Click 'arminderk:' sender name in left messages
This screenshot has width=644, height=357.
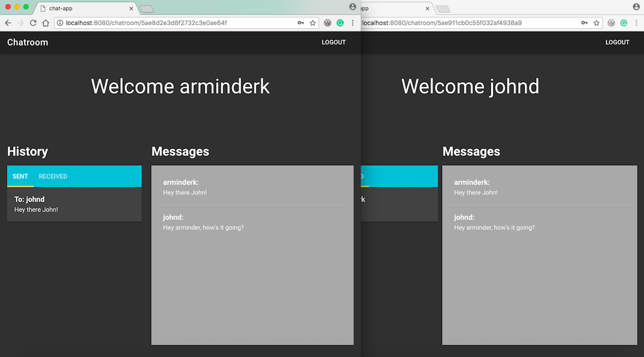(x=181, y=182)
